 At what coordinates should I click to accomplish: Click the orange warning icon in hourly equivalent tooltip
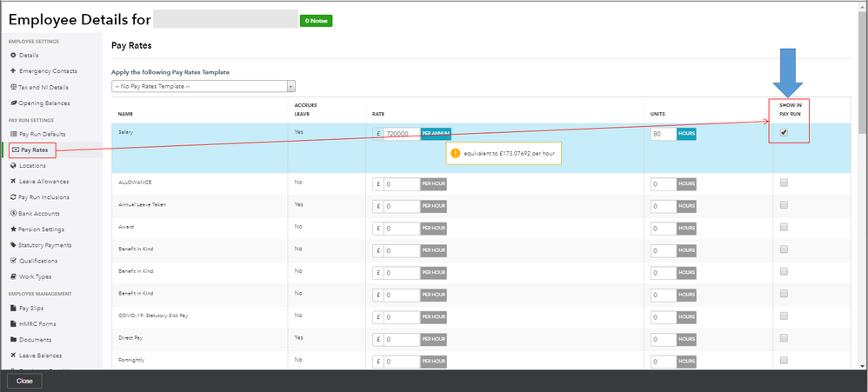tap(455, 153)
